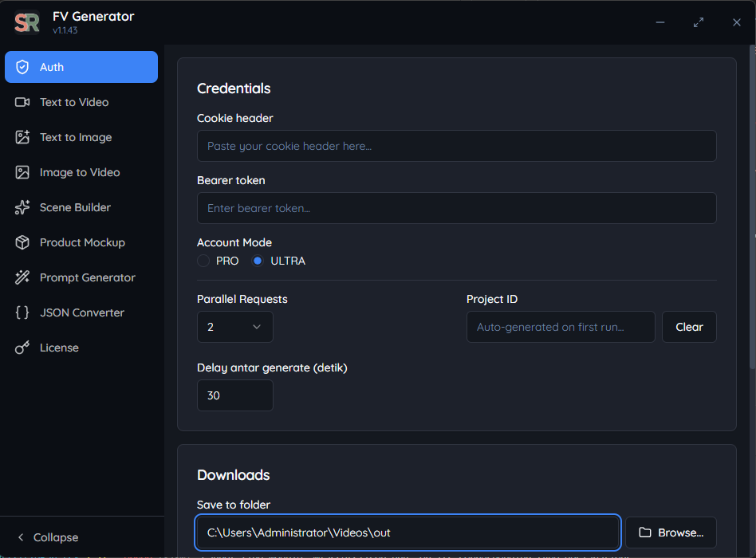Image resolution: width=756 pixels, height=558 pixels.
Task: Click the Project ID text field
Action: [561, 327]
